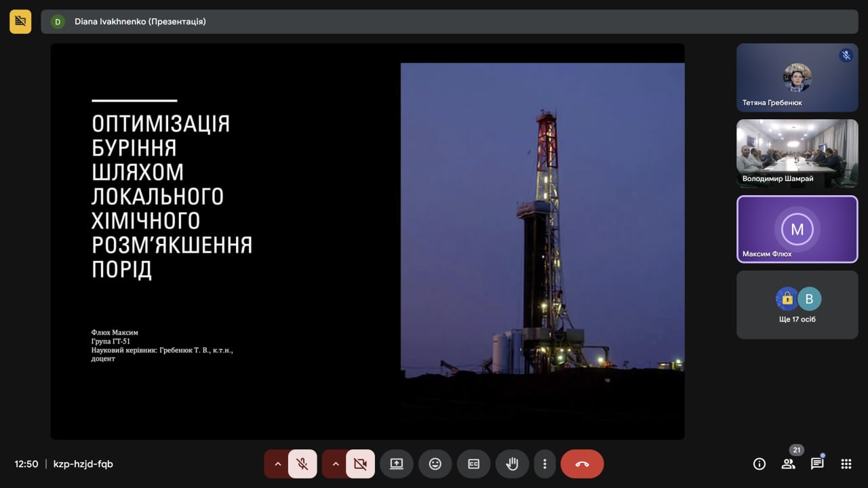Screen dimensions: 868x488
Task: Expand video settings arrow beside camera
Action: [335, 464]
